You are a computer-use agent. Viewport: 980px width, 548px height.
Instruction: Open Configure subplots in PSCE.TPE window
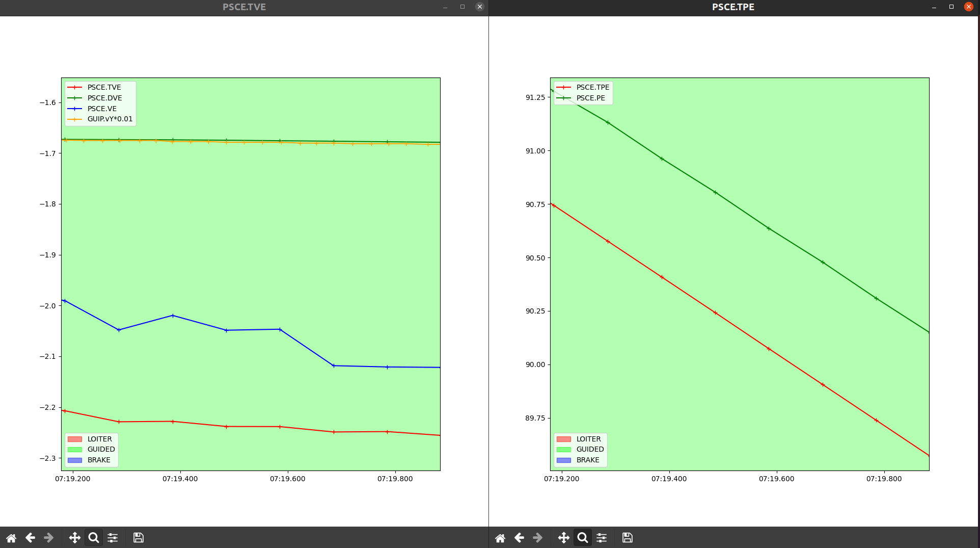(602, 538)
